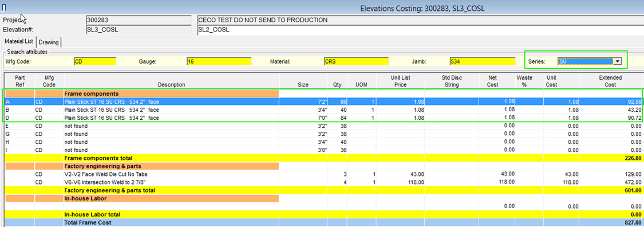Click the Elevation# field SL3_COSL

[139, 30]
